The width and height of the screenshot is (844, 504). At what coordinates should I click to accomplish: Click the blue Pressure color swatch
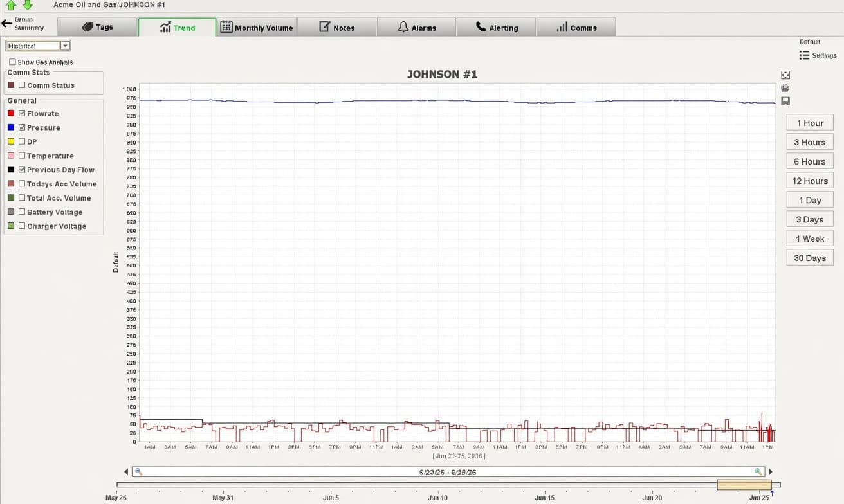11,127
